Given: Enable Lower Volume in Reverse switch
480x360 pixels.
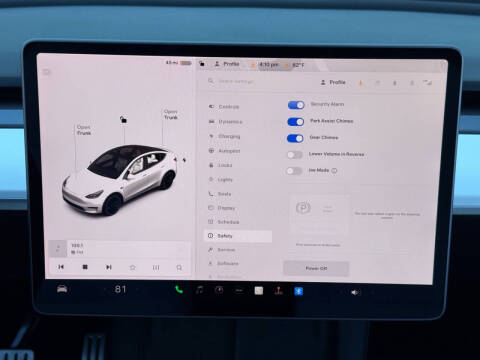Looking at the screenshot, I should (x=295, y=155).
